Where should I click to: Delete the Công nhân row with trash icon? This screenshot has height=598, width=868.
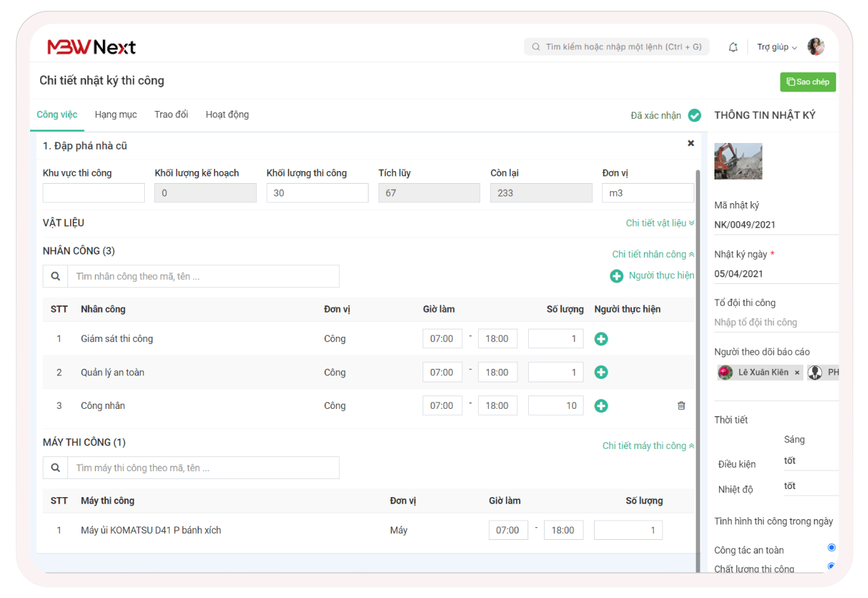[x=681, y=406]
